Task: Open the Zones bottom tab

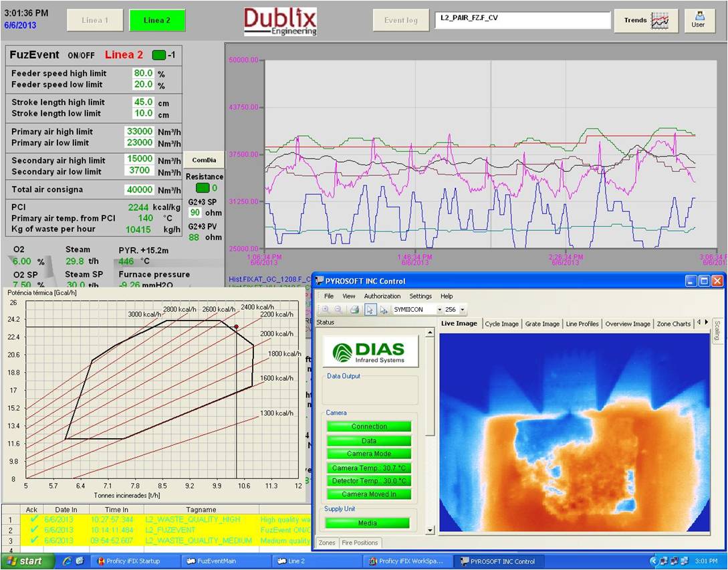Action: click(327, 543)
